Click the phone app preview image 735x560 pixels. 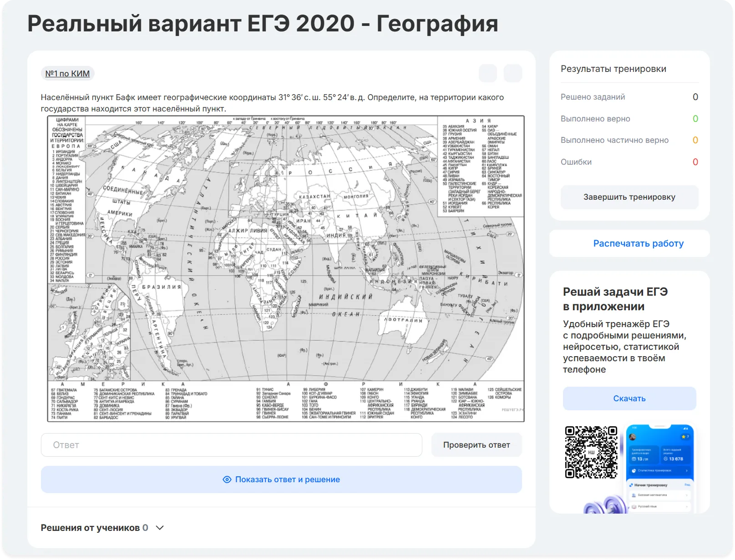[x=659, y=469]
